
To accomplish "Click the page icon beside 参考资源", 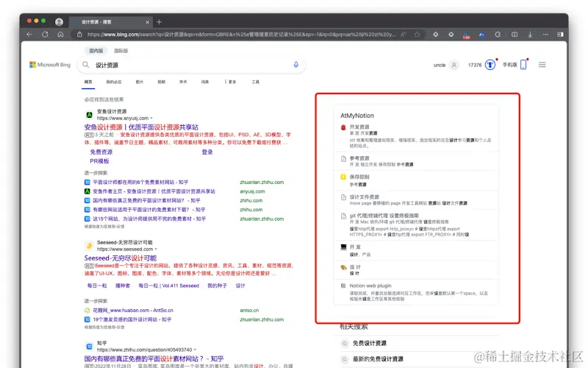I will [343, 159].
